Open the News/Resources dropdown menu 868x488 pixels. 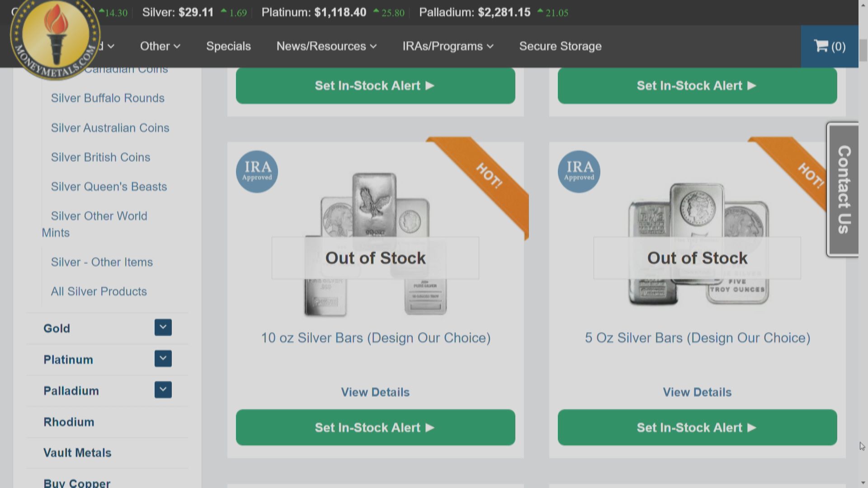326,46
